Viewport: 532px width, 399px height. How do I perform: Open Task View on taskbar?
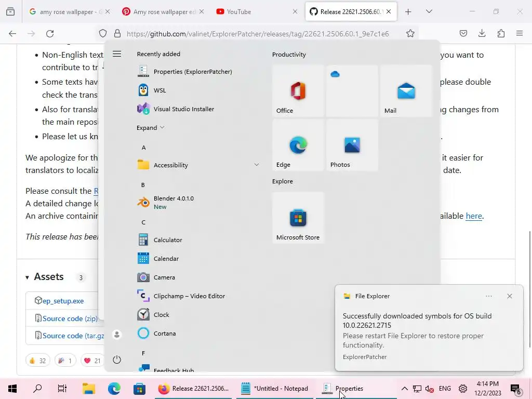coord(62,389)
